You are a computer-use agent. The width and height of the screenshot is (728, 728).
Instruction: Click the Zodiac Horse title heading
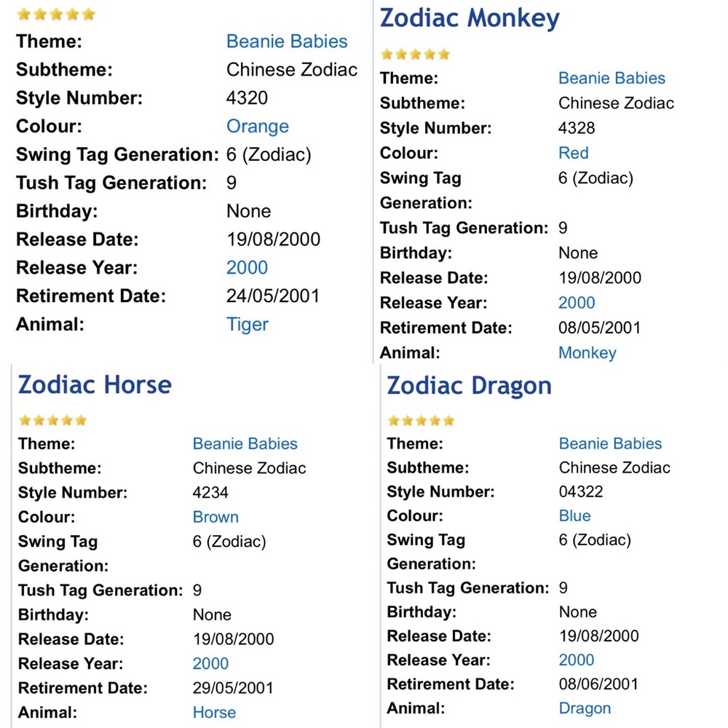tap(95, 384)
